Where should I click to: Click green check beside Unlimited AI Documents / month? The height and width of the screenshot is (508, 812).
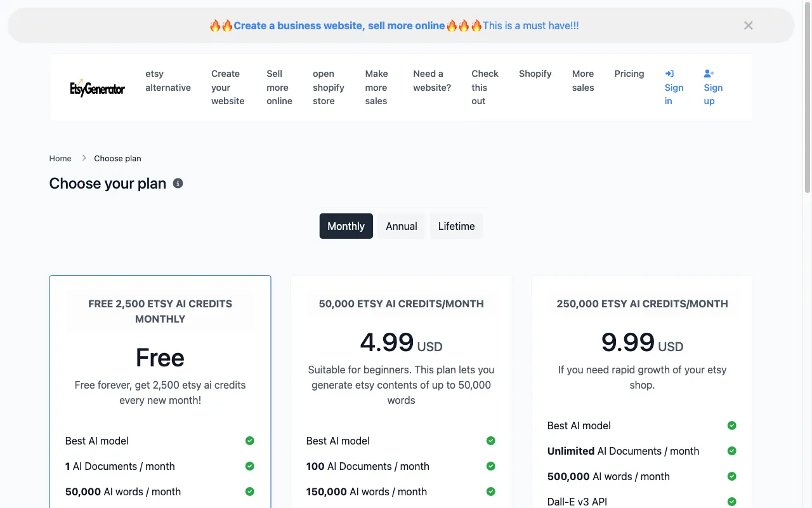[732, 451]
